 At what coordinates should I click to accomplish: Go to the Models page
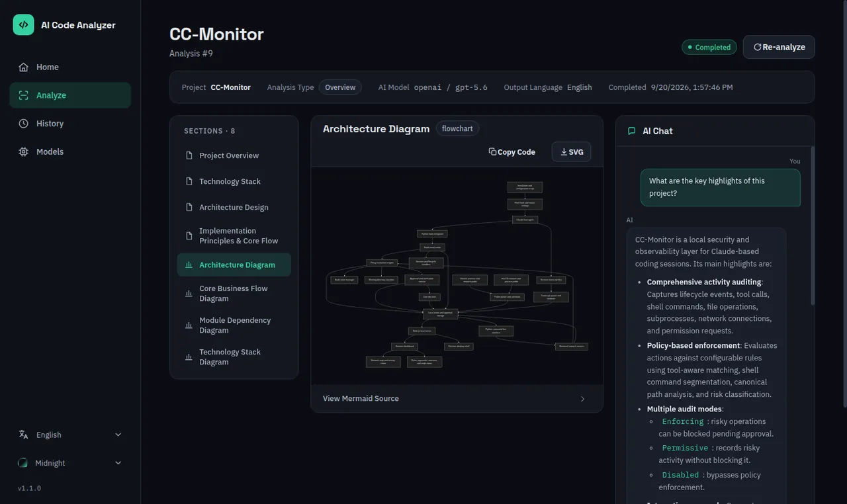70,151
